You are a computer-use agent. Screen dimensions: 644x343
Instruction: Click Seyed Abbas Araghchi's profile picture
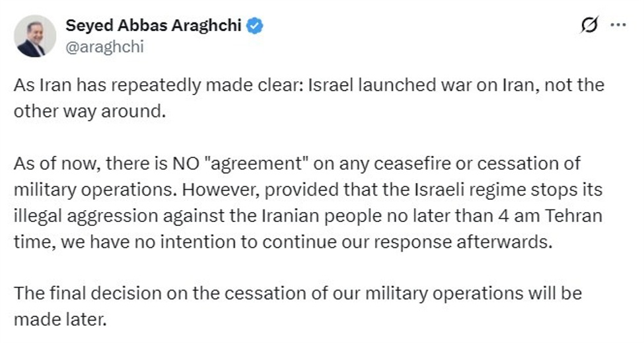tap(35, 36)
